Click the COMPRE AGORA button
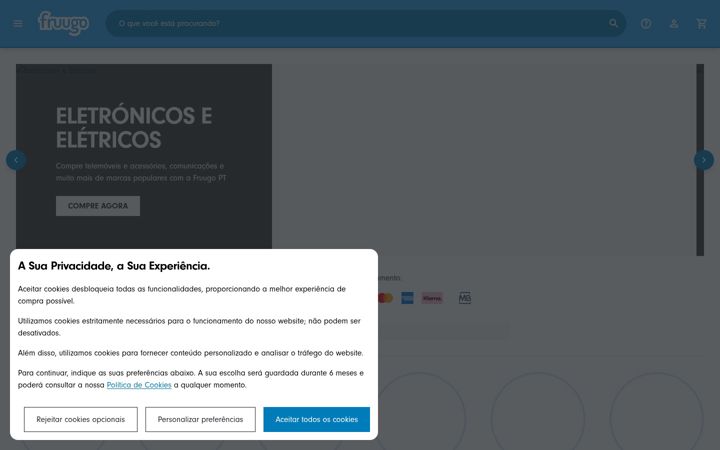 pos(98,206)
